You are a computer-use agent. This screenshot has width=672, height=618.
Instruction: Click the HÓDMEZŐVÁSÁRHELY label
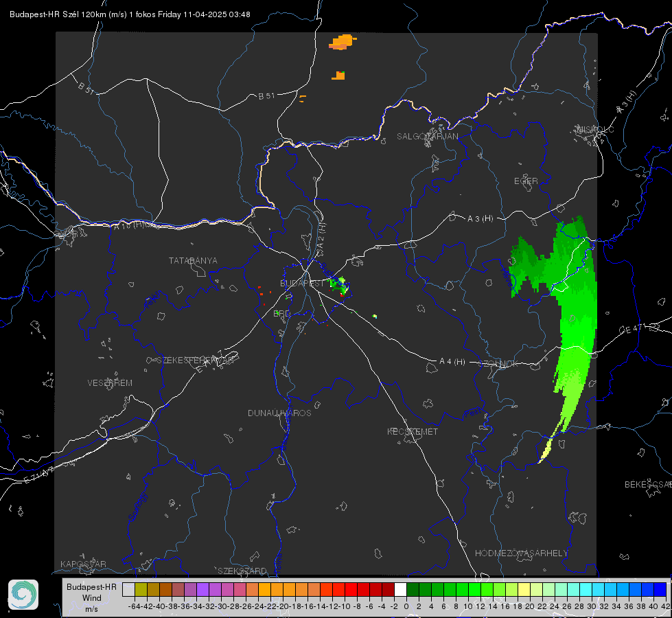pos(522,553)
